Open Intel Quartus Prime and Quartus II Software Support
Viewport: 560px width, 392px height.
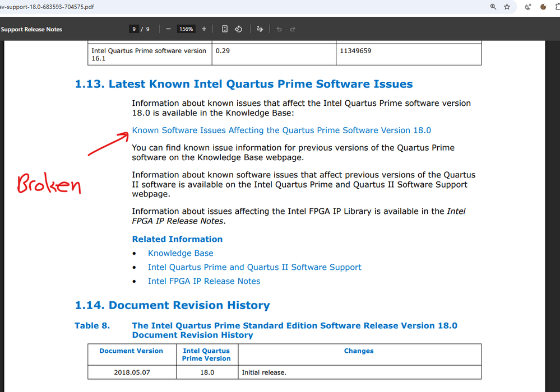tap(254, 268)
